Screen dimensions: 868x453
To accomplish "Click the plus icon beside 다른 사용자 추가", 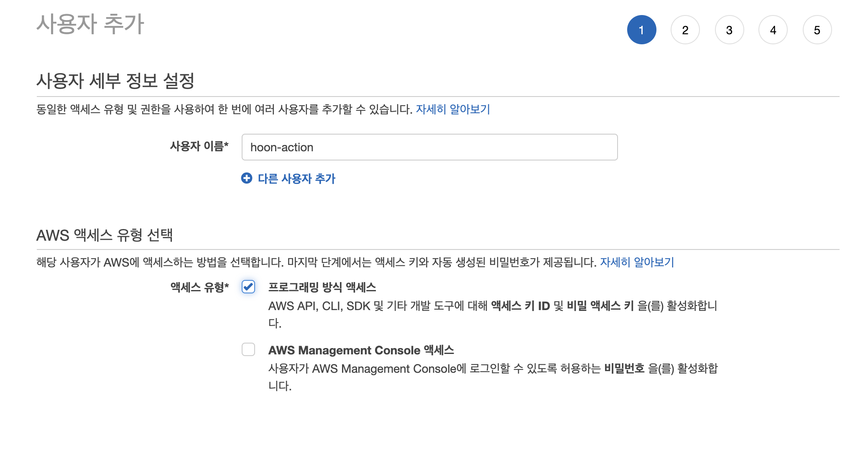I will pos(247,178).
